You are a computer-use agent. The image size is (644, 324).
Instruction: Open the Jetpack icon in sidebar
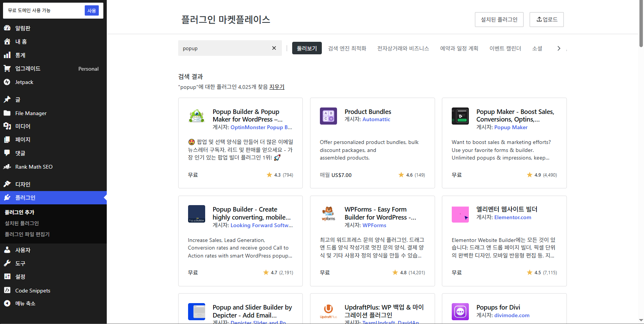click(x=7, y=82)
